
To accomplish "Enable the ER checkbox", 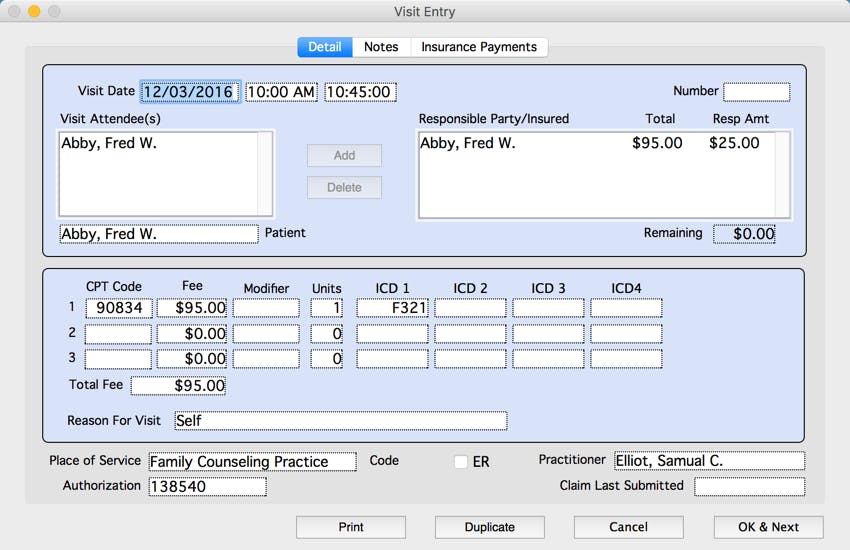I will click(x=461, y=462).
